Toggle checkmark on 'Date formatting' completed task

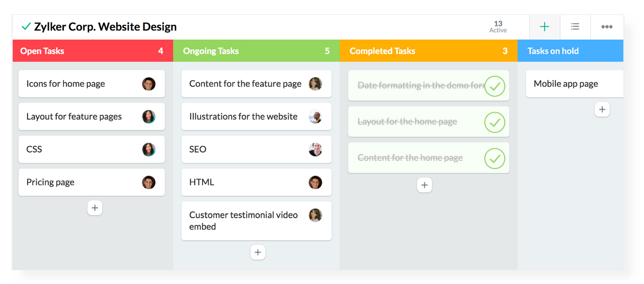(495, 86)
